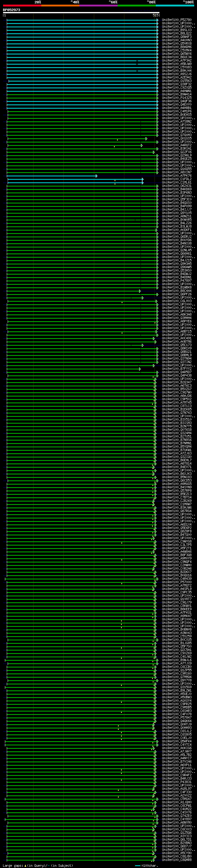Click the query end position 515
This screenshot has width=197, height=868.
point(155,15)
